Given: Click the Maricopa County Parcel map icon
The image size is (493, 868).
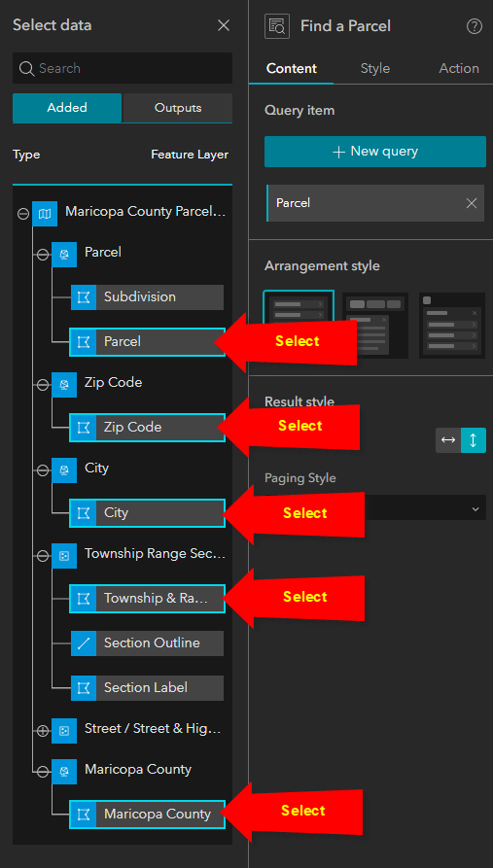Looking at the screenshot, I should 45,213.
